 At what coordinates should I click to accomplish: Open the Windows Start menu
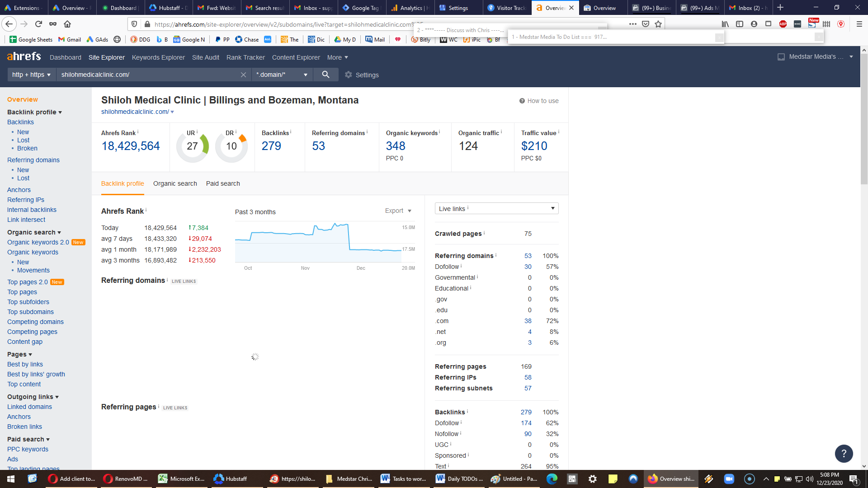[11, 479]
